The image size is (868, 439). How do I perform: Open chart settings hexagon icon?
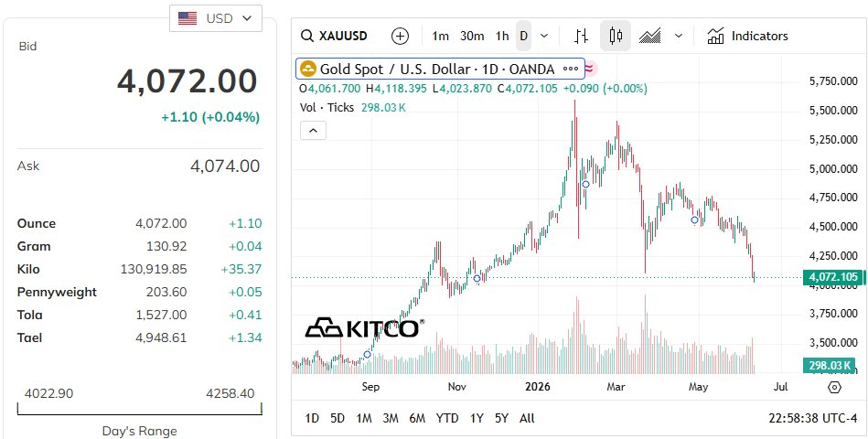pyautogui.click(x=834, y=387)
